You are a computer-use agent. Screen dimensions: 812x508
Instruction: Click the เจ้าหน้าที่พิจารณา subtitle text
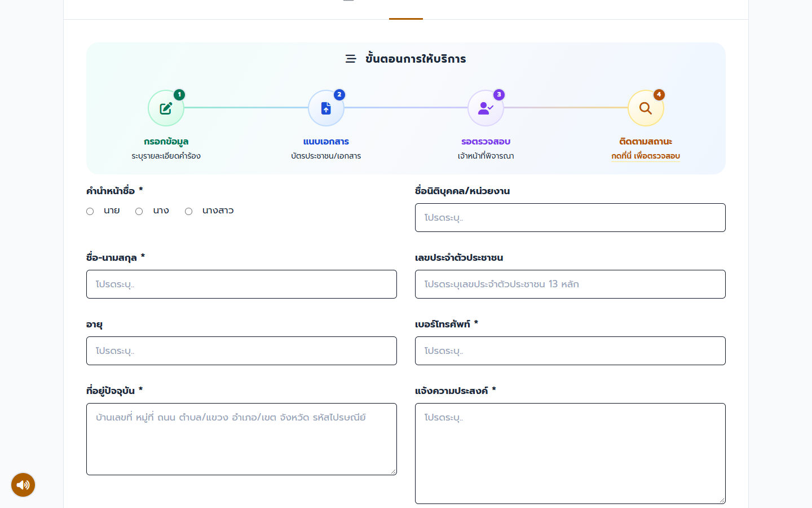coord(486,156)
